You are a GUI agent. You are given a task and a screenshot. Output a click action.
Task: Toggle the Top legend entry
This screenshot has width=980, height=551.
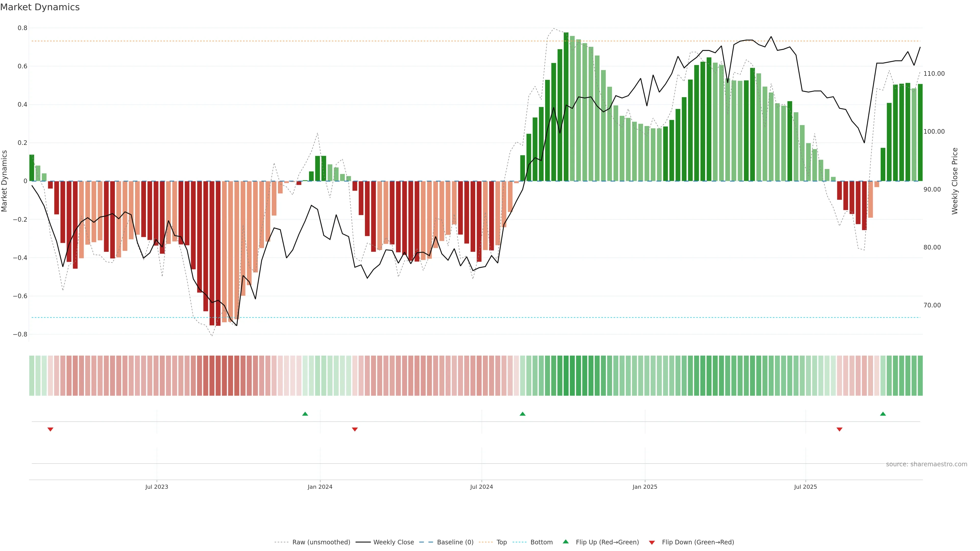pyautogui.click(x=501, y=542)
